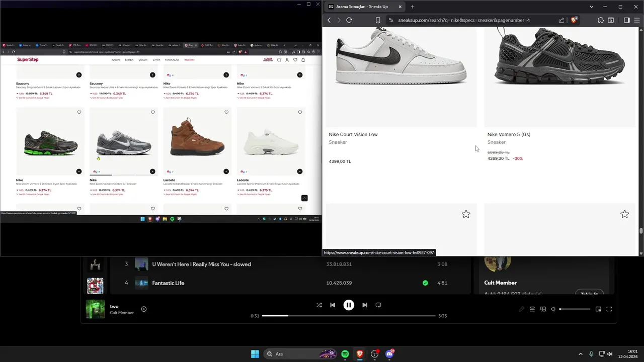Open Brave Shields lion icon

(574, 20)
